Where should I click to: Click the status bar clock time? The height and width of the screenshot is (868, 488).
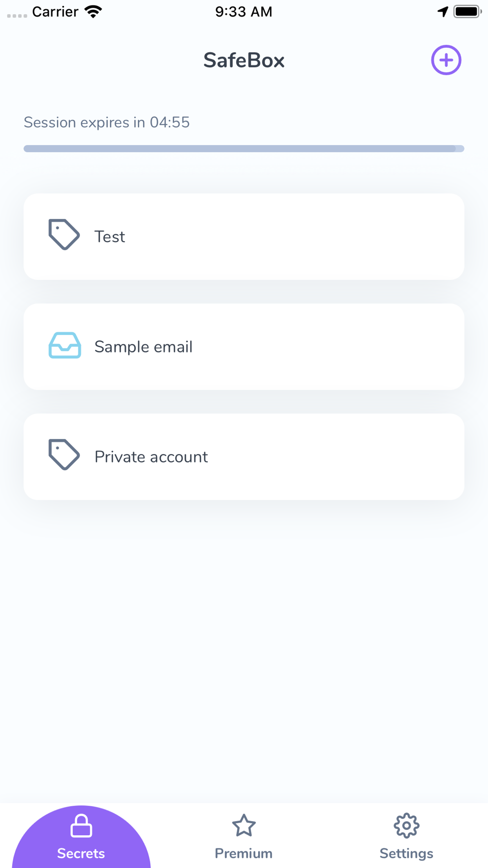click(x=244, y=12)
